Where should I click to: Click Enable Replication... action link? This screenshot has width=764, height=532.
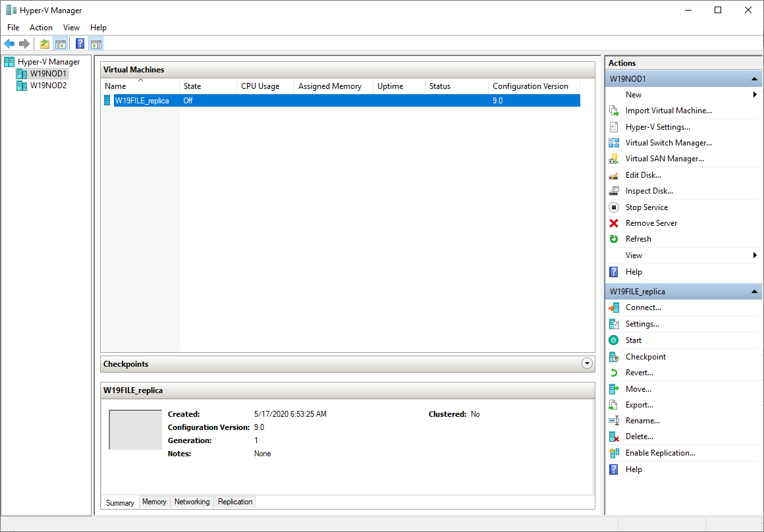pos(660,453)
